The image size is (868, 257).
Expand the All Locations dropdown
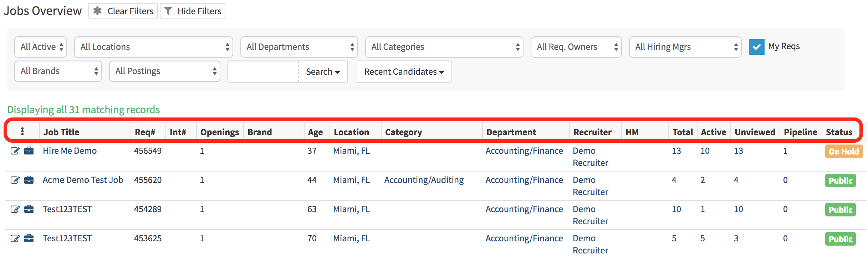point(153,47)
